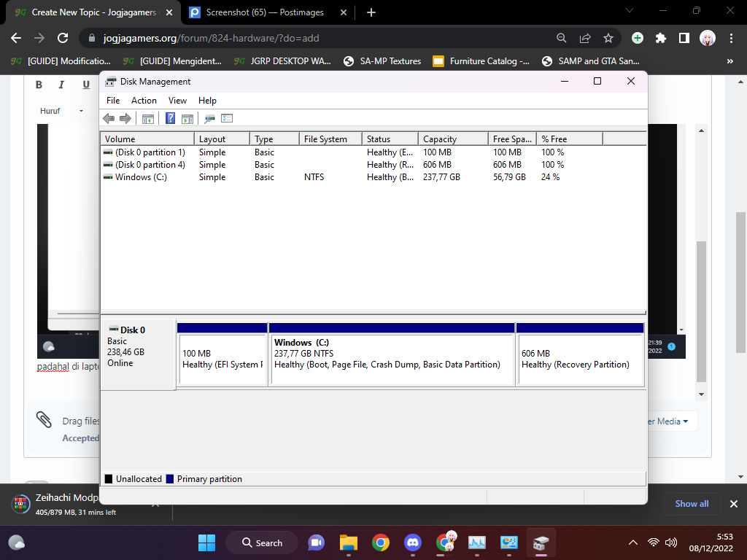Expand the hidden bookmarks chevron

[729, 61]
